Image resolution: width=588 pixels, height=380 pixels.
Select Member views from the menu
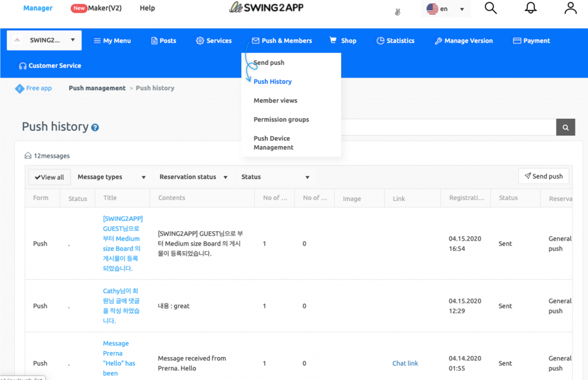point(276,100)
